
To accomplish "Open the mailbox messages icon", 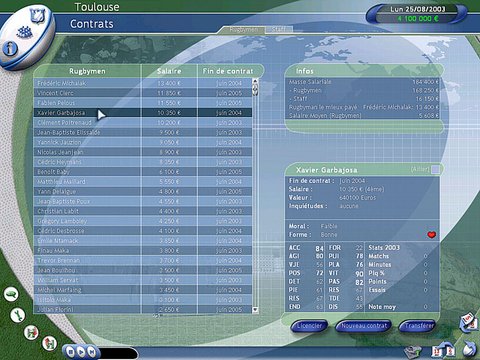I will point(413,351).
